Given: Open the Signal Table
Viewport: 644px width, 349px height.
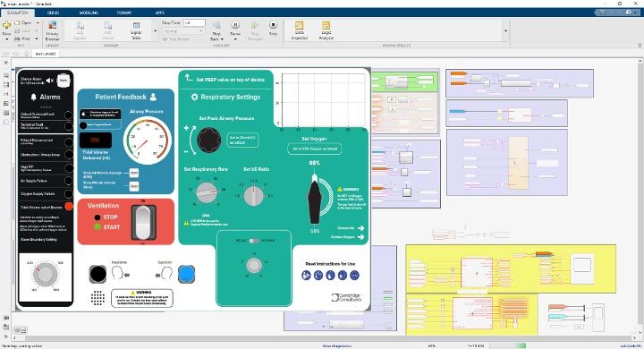Looking at the screenshot, I should [x=136, y=30].
